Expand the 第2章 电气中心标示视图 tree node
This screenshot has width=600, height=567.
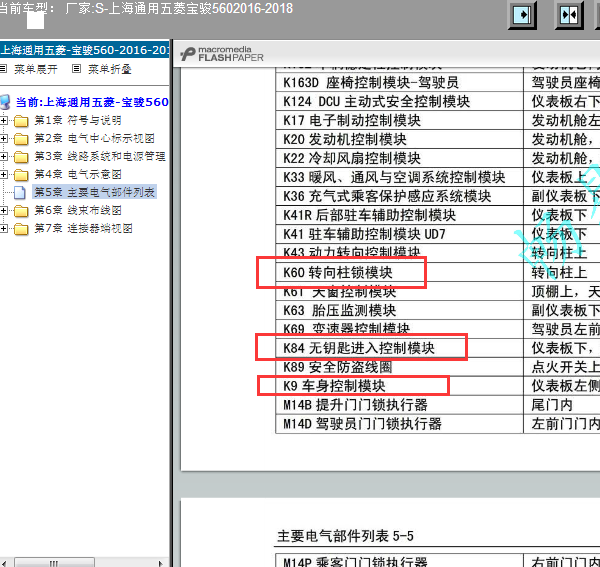click(x=3, y=138)
